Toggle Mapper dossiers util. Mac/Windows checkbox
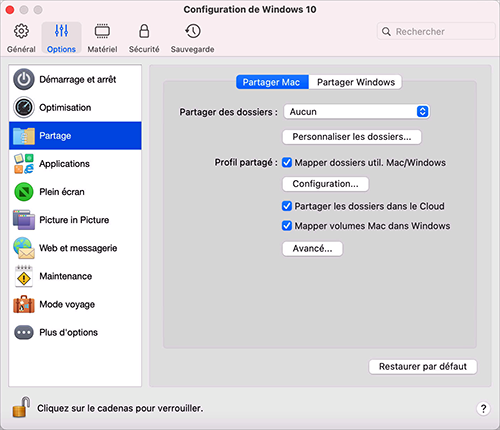 pos(287,163)
